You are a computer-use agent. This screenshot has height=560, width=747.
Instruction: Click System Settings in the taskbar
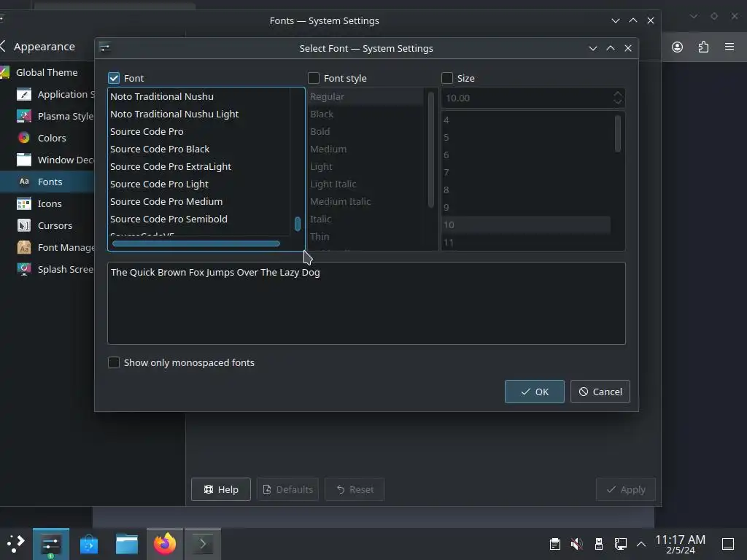[50, 544]
